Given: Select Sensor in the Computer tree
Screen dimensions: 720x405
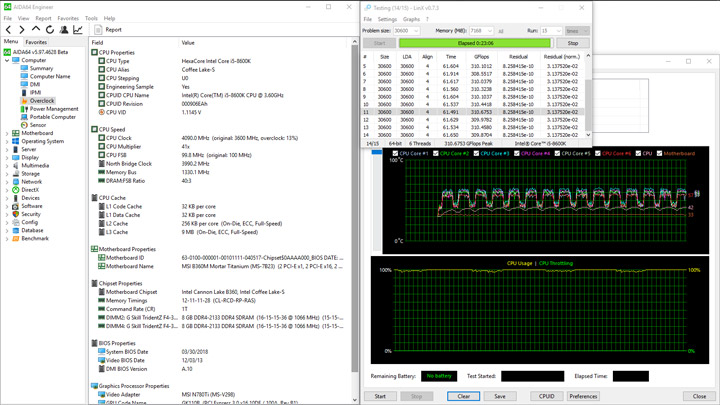Looking at the screenshot, I should pos(37,125).
